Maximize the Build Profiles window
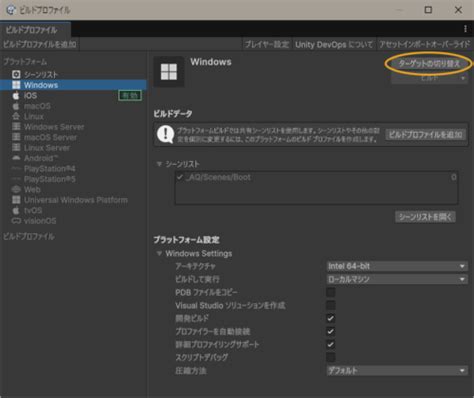 pos(428,10)
